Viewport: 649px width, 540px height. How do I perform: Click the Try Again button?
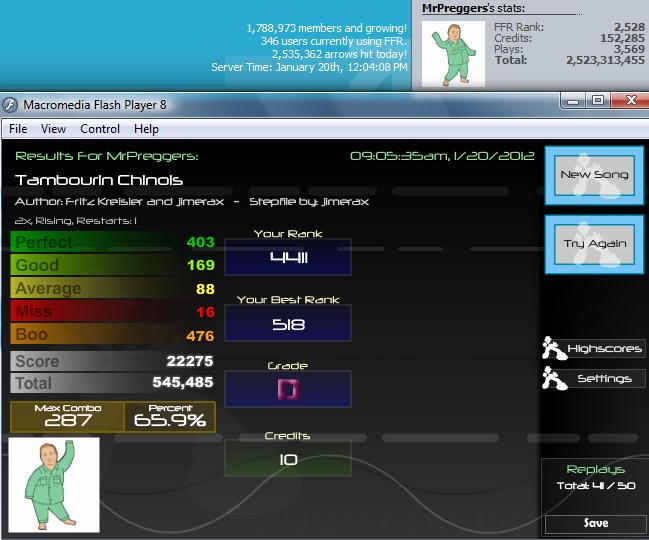(x=594, y=244)
